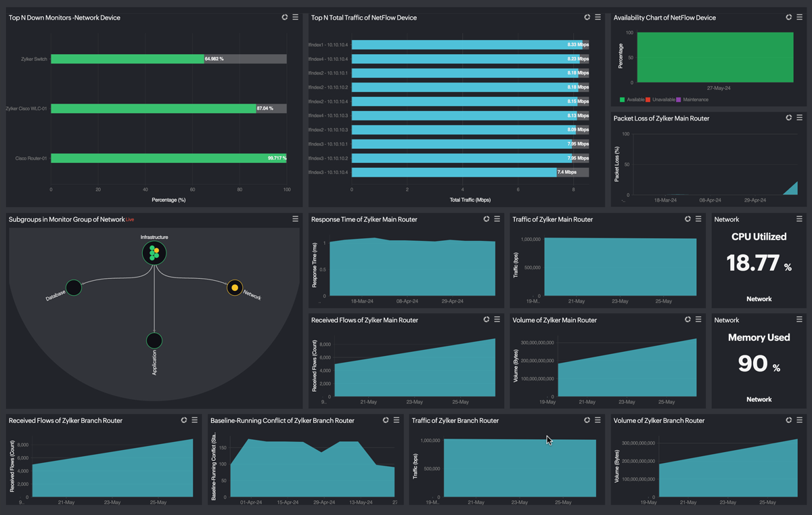This screenshot has height=515, width=812.
Task: Click the Zylker Switch green percentage bar
Action: (x=127, y=59)
